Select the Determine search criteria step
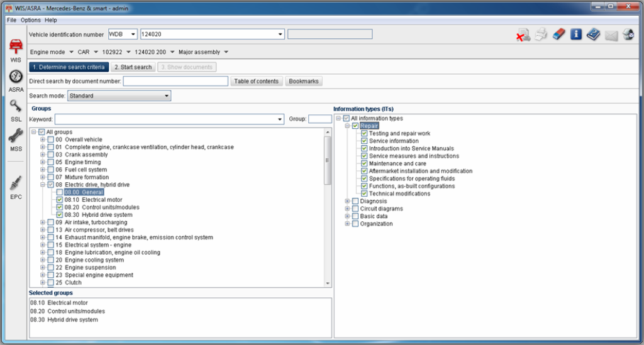Viewport: 644px width, 345px height. pyautogui.click(x=69, y=67)
